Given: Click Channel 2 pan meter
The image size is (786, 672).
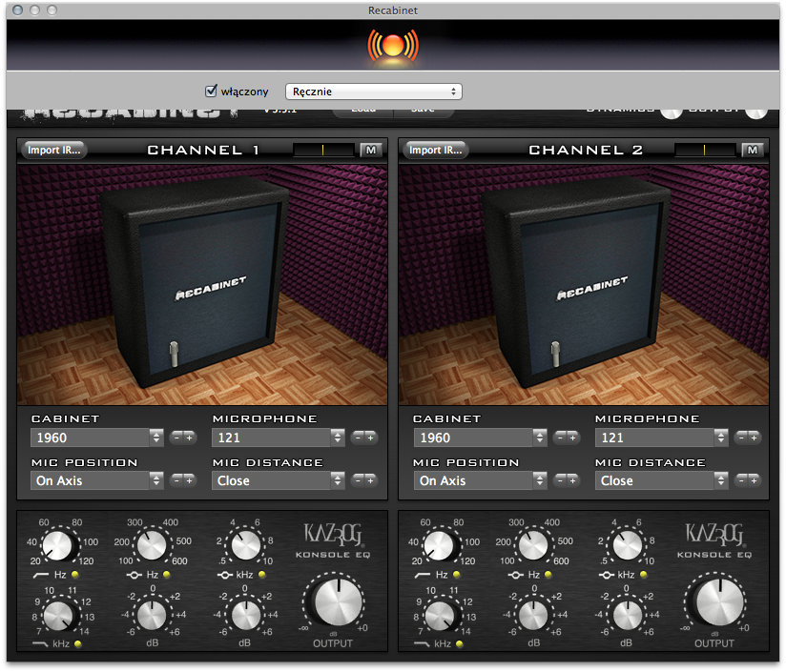Looking at the screenshot, I should click(x=705, y=150).
